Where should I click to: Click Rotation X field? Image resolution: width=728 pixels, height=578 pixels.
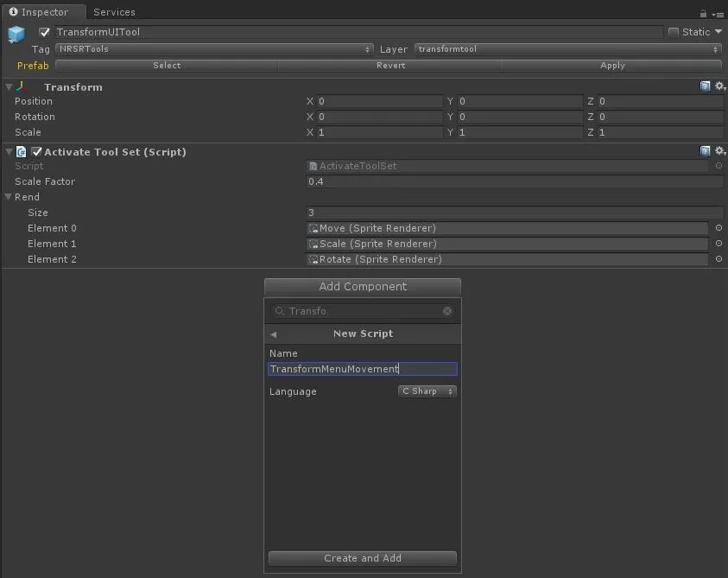[380, 117]
